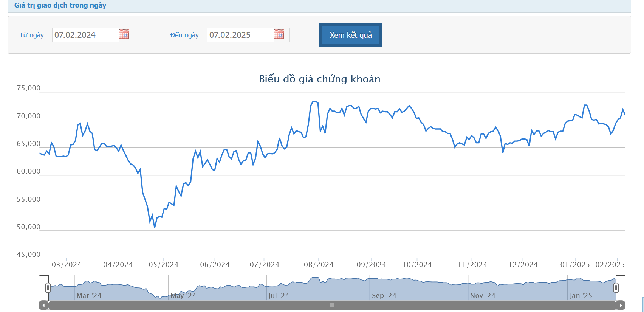The image size is (644, 312).
Task: Click Nov '24 in the navigator
Action: coord(482,296)
